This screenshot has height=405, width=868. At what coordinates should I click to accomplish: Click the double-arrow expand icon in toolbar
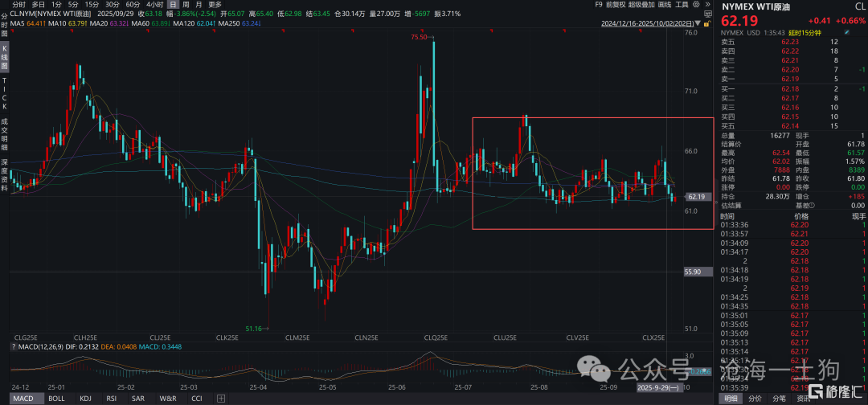coord(706,4)
